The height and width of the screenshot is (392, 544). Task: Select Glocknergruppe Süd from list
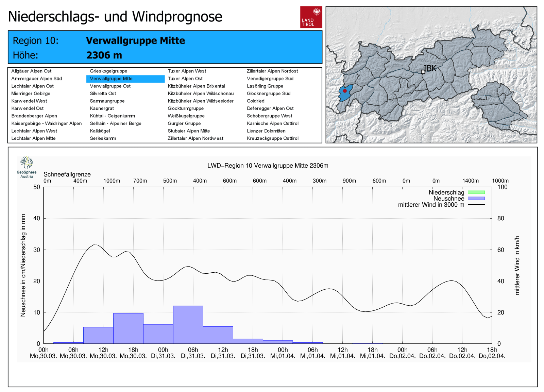pos(268,93)
